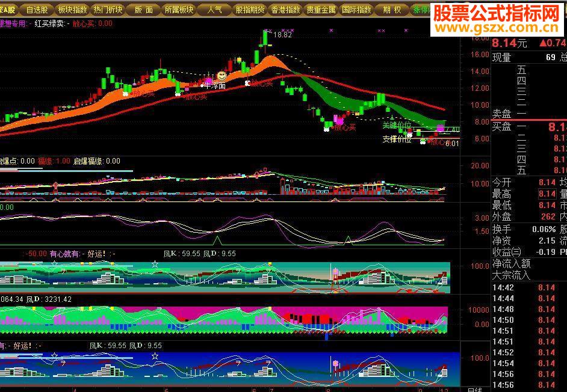Click the 18.82 peak price label
This screenshot has height=392, width=567.
click(282, 35)
